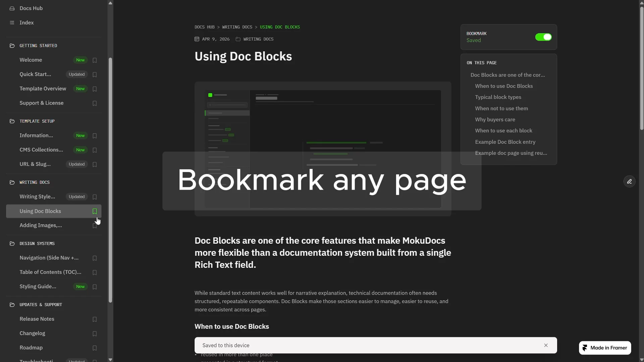
Task: Turn off the Bookmark Saved switch
Action: pyautogui.click(x=543, y=37)
